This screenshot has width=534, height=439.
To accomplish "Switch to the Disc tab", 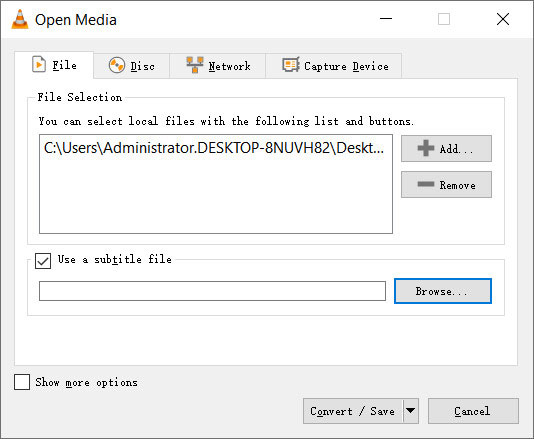I will (131, 66).
